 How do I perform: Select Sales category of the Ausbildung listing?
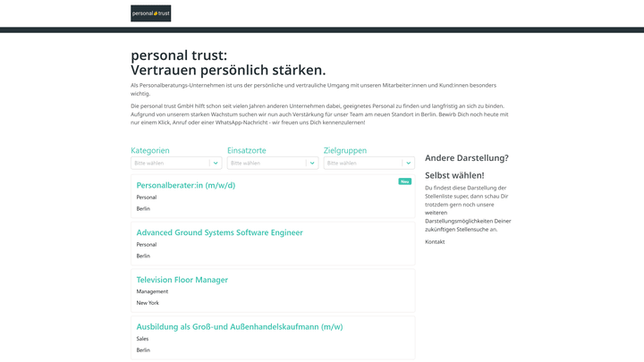(142, 339)
